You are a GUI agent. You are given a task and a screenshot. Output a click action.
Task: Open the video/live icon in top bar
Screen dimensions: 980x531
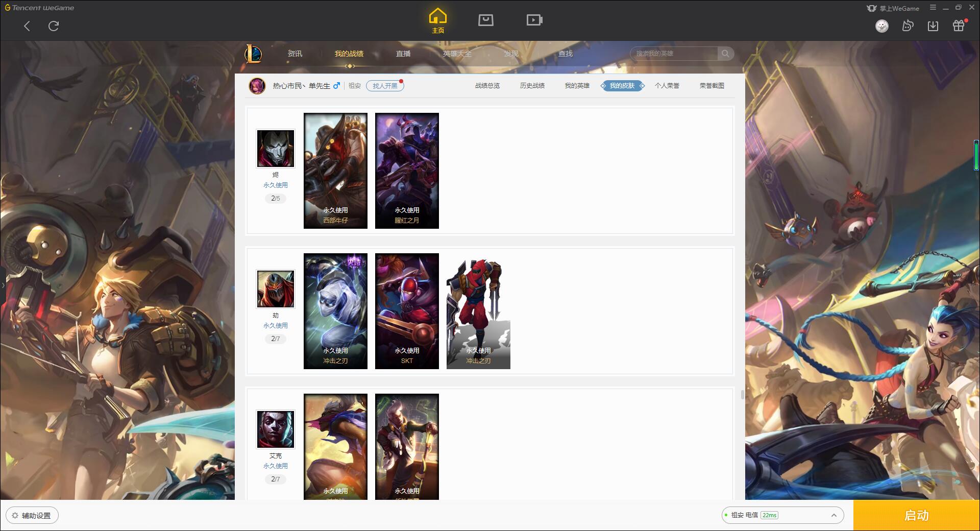pyautogui.click(x=534, y=20)
